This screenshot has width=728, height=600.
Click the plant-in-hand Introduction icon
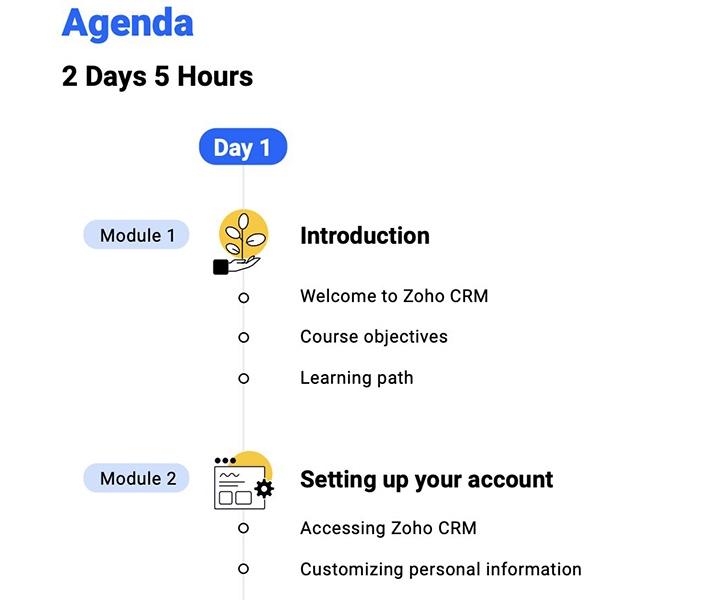pos(240,242)
